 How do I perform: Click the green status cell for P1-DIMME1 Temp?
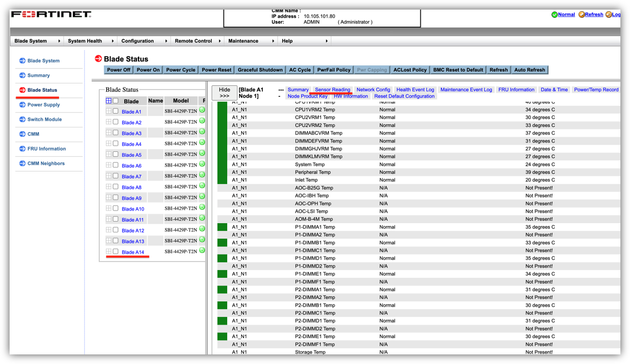click(222, 274)
